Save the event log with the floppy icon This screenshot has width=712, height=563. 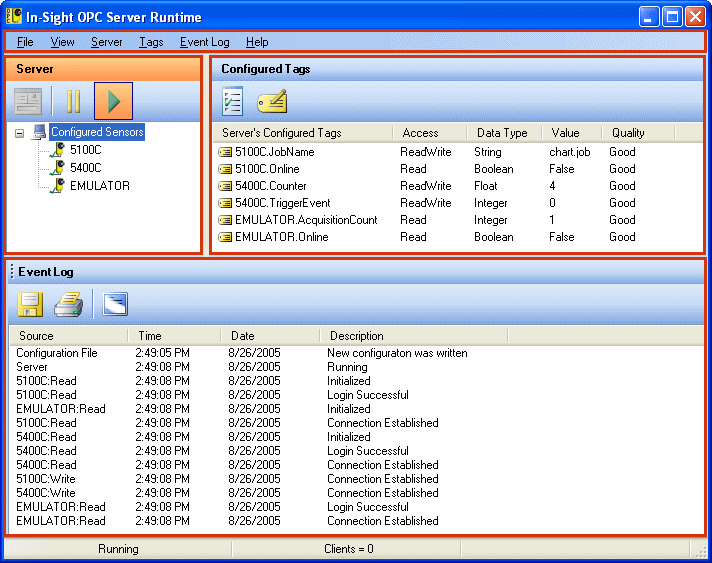[30, 304]
